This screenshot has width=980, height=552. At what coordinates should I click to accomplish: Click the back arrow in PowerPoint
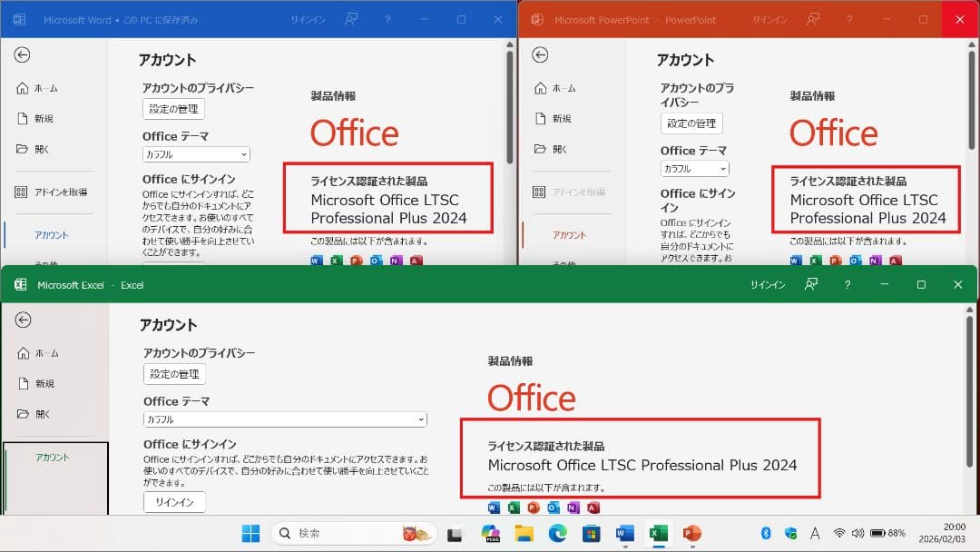[x=540, y=55]
